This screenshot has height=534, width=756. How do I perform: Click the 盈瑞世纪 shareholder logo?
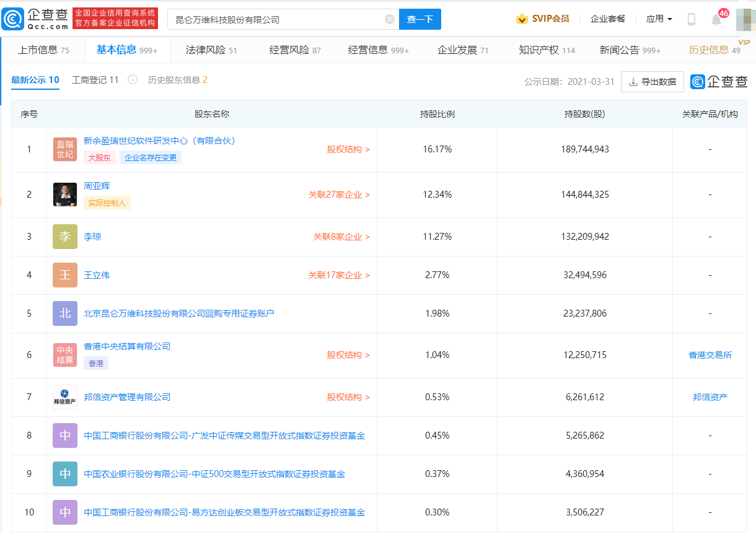(65, 149)
